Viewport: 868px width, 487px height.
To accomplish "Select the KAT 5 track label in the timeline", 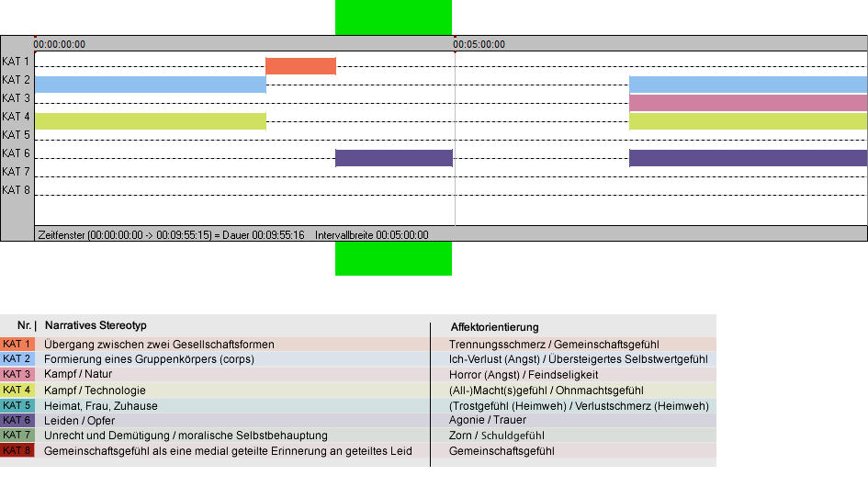I will [x=16, y=135].
